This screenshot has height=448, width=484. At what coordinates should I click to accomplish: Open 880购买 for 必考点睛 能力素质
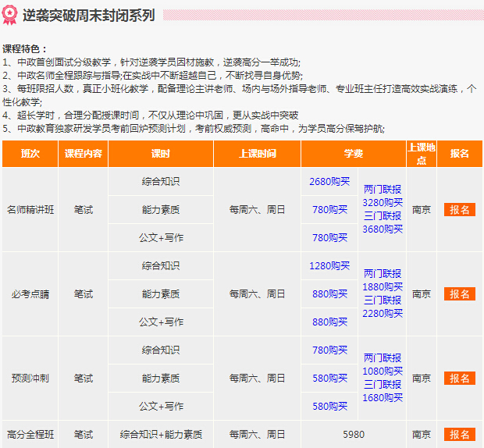pyautogui.click(x=329, y=294)
